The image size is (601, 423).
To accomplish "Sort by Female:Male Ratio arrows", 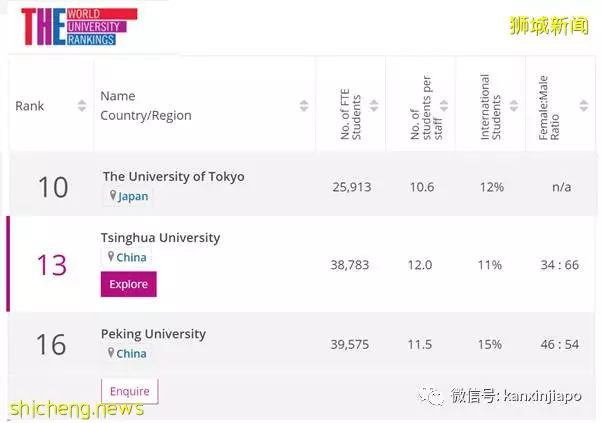I will 583,105.
